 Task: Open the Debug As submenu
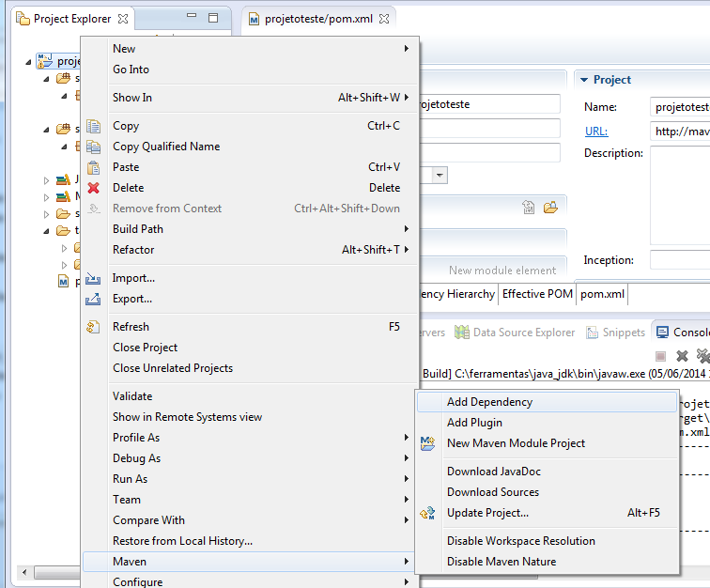click(x=250, y=458)
